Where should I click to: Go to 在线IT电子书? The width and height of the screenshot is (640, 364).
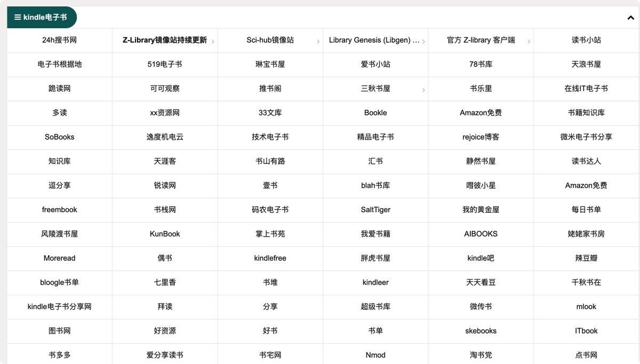click(586, 88)
